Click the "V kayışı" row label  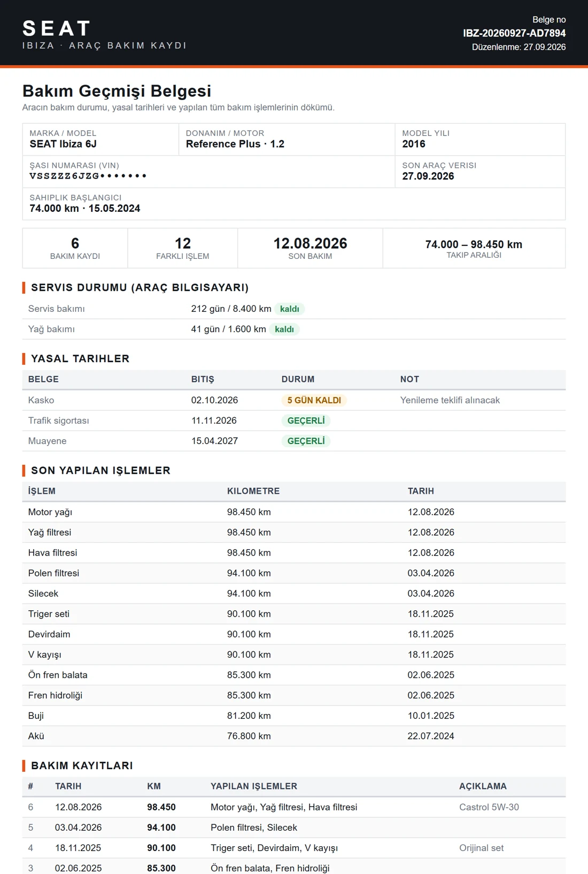[x=45, y=654]
